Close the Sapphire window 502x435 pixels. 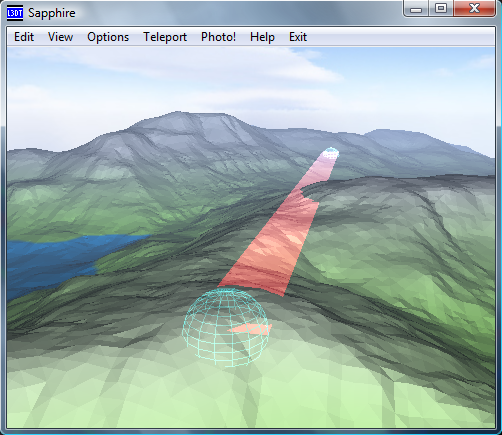pyautogui.click(x=474, y=9)
